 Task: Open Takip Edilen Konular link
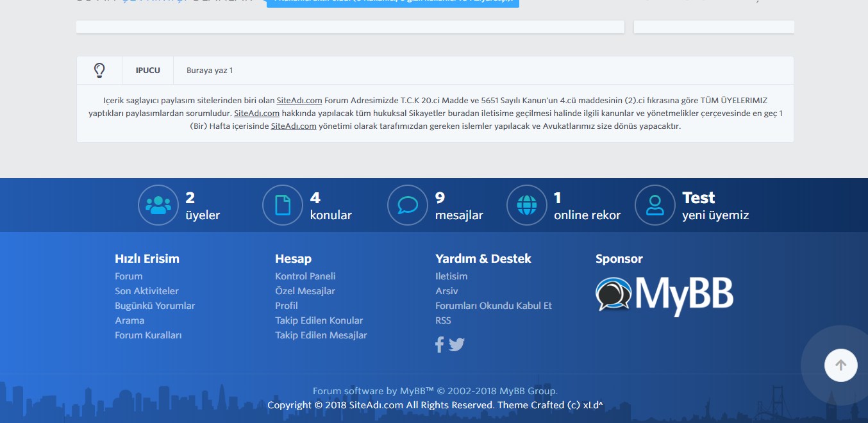319,320
